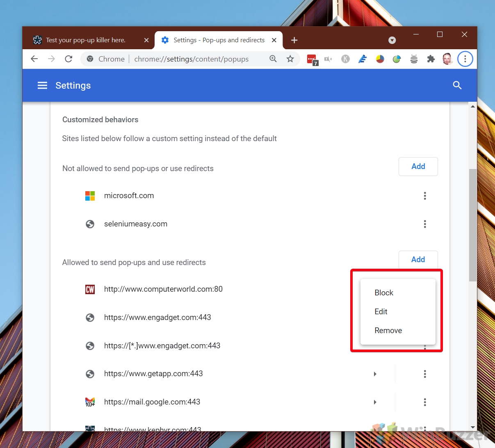This screenshot has height=448, width=495.
Task: Click the scrollbar up arrow
Action: click(472, 106)
